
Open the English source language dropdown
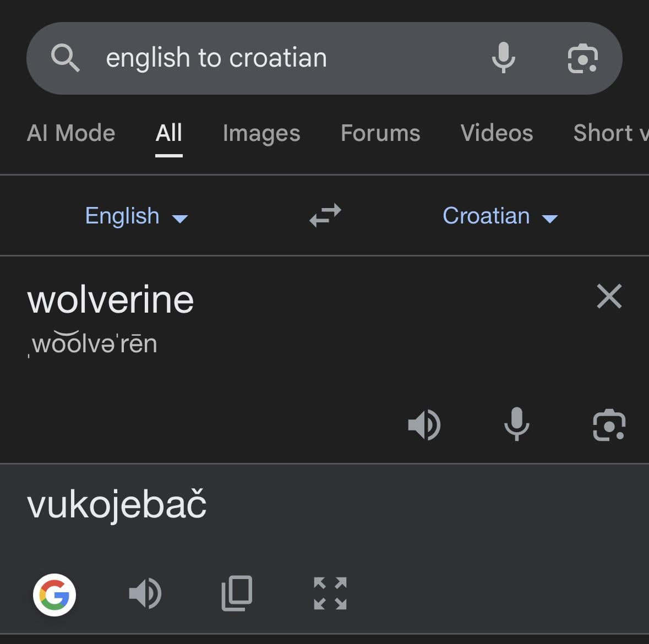[136, 216]
